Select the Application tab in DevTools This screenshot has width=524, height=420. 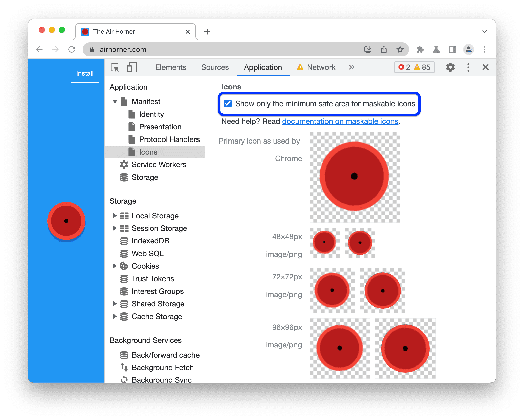click(262, 67)
